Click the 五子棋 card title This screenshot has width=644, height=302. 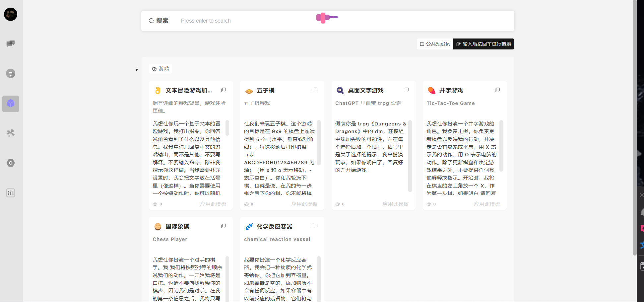pos(266,91)
